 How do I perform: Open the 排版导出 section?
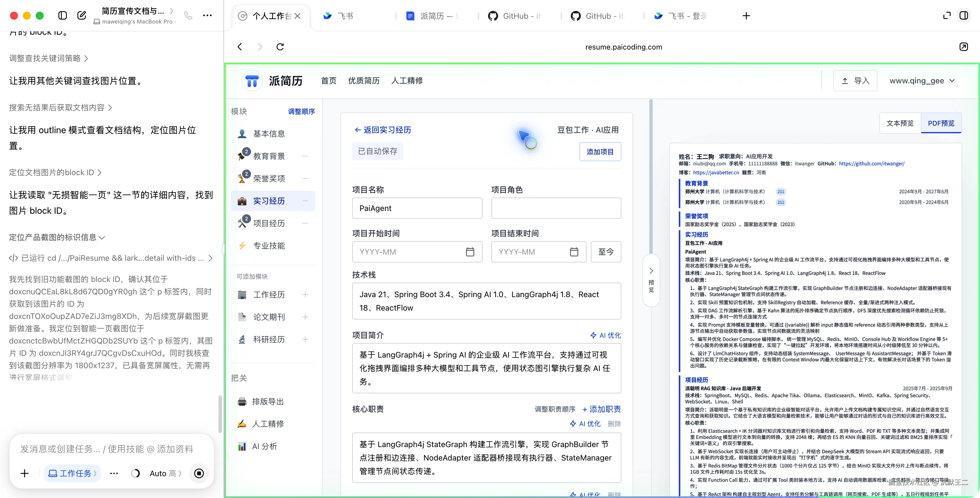click(273, 402)
